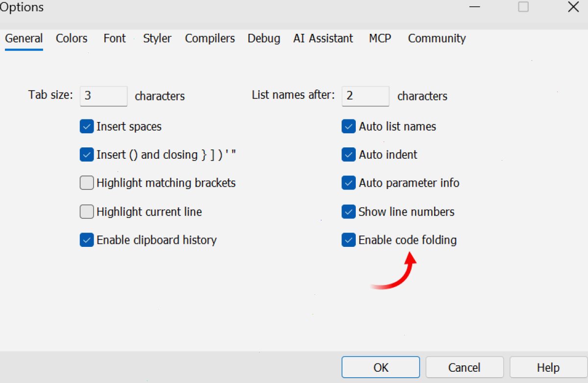
Task: Close the Options dialog window
Action: pos(573,7)
